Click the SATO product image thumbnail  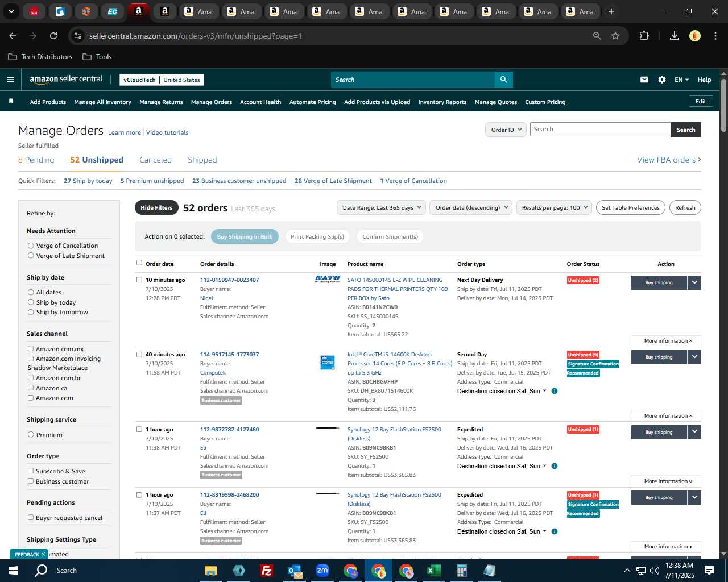pos(328,280)
